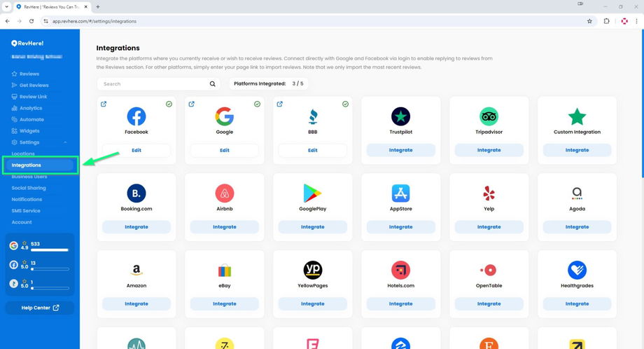
Task: Click the Tripadvisor owl logo
Action: point(489,116)
